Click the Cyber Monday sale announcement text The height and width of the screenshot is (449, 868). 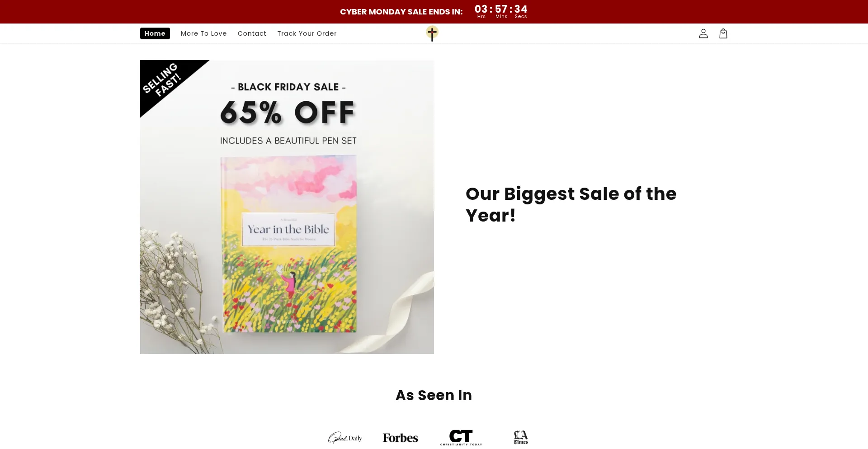pyautogui.click(x=401, y=12)
